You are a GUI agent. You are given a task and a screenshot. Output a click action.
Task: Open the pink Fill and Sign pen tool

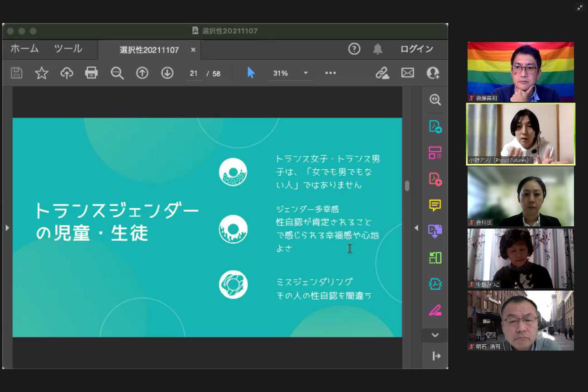[x=435, y=310]
